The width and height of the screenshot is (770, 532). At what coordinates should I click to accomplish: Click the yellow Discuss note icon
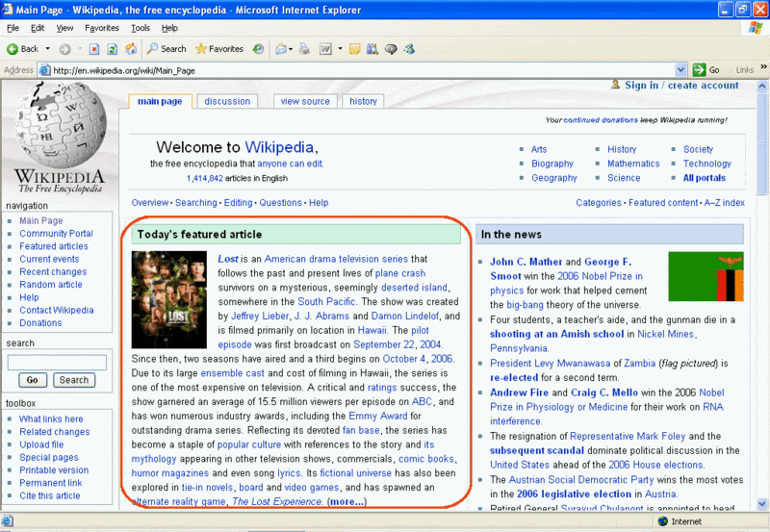click(354, 49)
